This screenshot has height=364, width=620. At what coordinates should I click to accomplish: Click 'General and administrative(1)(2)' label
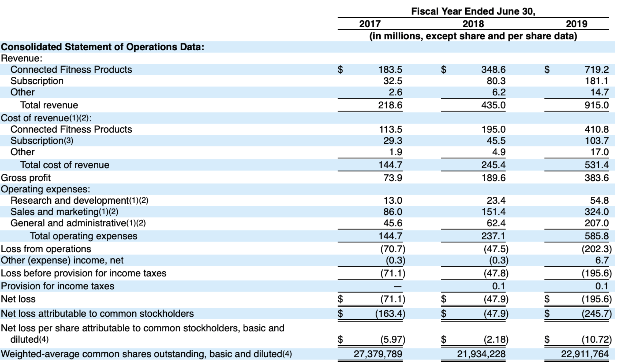(x=78, y=223)
